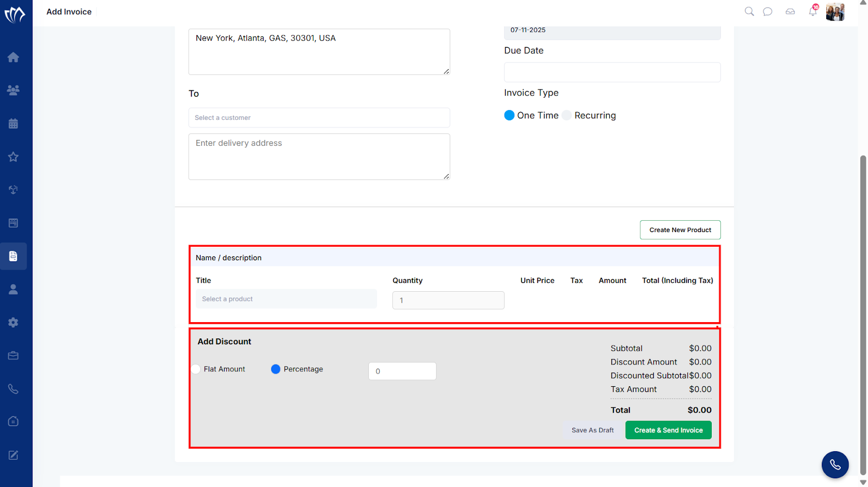Select the Recurring invoice type
Viewport: 868px width, 487px height.
pos(567,115)
